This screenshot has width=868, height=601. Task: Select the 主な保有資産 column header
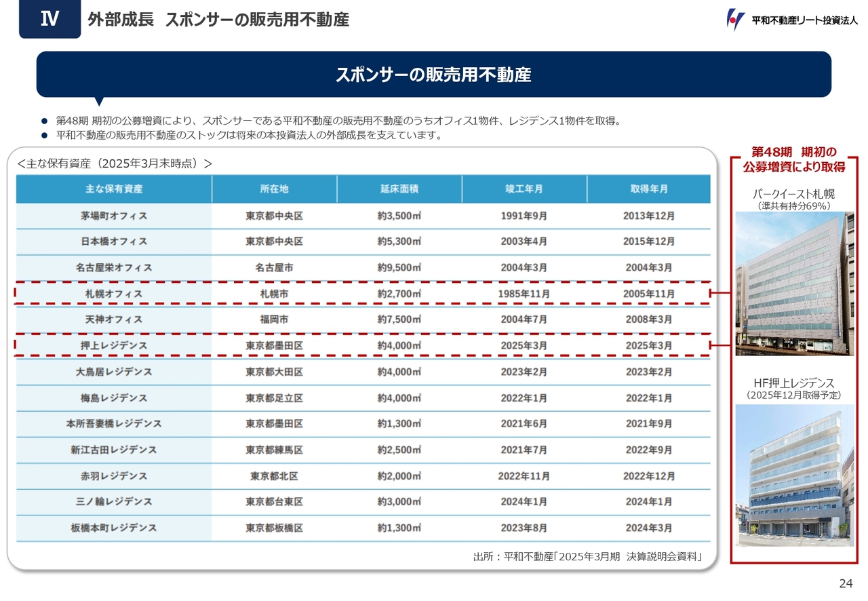pyautogui.click(x=114, y=189)
